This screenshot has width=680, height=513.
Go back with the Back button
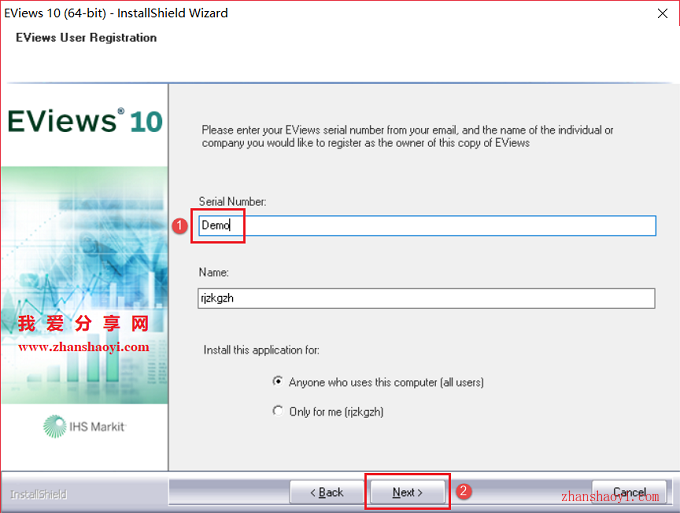327,492
